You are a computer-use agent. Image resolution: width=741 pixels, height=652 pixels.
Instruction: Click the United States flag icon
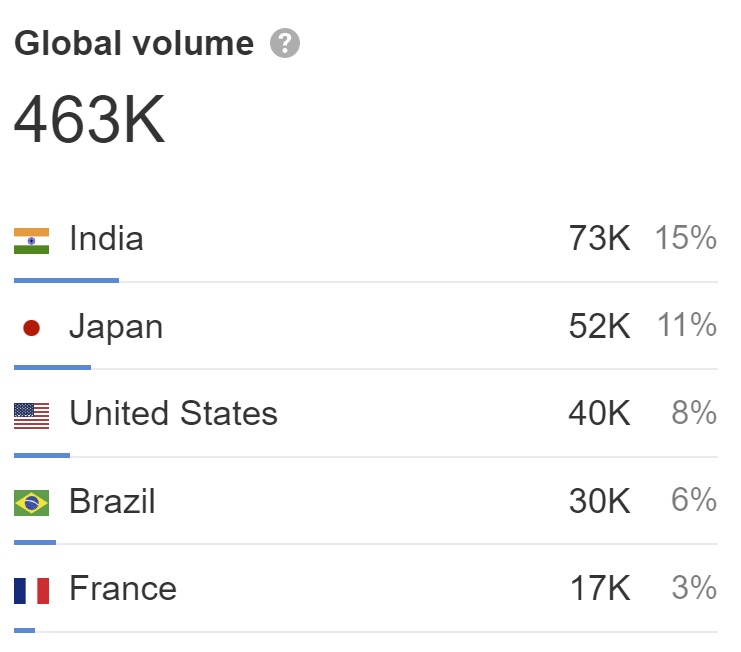click(x=31, y=416)
